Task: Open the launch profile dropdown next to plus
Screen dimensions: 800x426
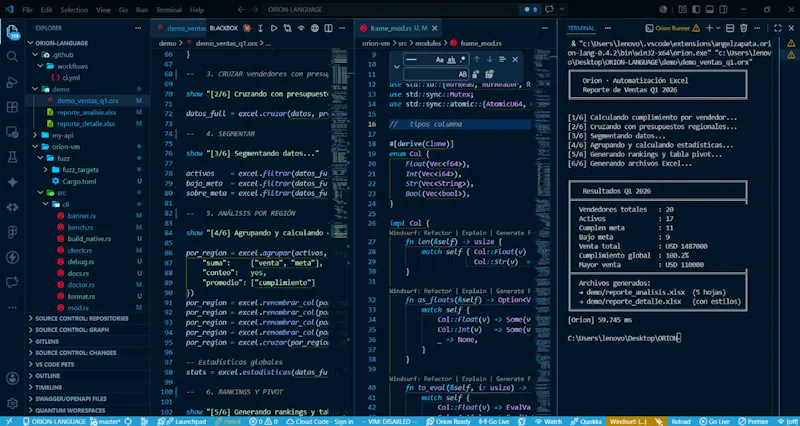Action: point(718,29)
